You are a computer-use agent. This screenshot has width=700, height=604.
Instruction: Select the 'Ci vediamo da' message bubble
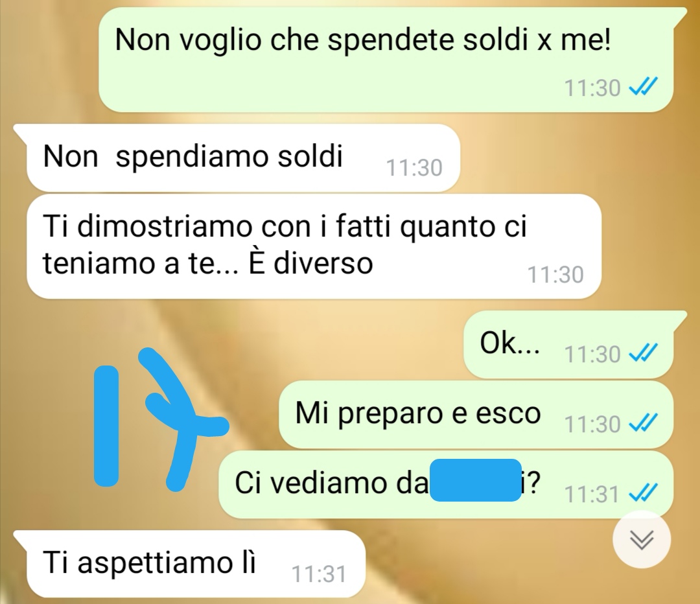tap(445, 484)
